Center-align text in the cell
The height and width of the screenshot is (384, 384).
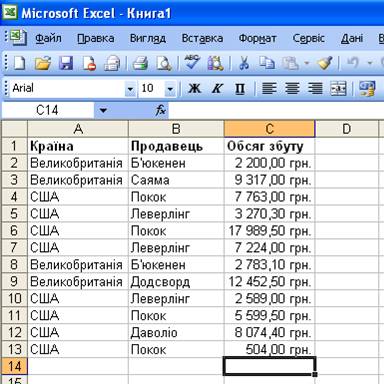point(292,89)
